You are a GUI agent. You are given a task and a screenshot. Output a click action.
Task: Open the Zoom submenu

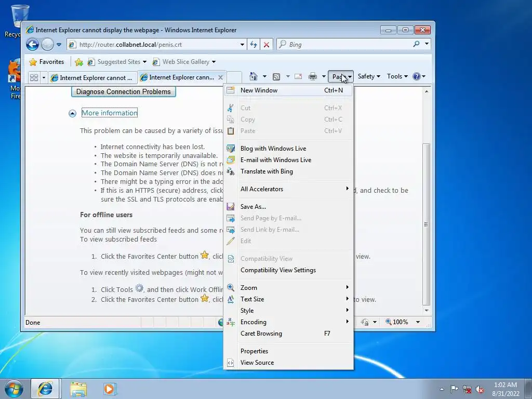click(x=289, y=288)
